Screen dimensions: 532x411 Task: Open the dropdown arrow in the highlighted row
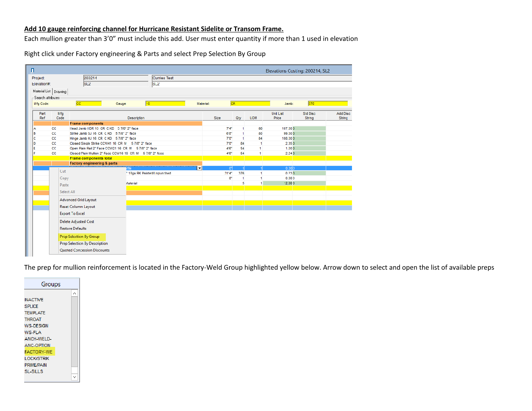pos(199,168)
